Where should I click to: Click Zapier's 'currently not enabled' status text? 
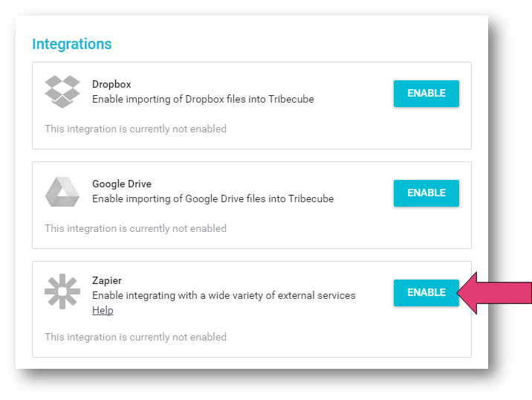(x=136, y=338)
